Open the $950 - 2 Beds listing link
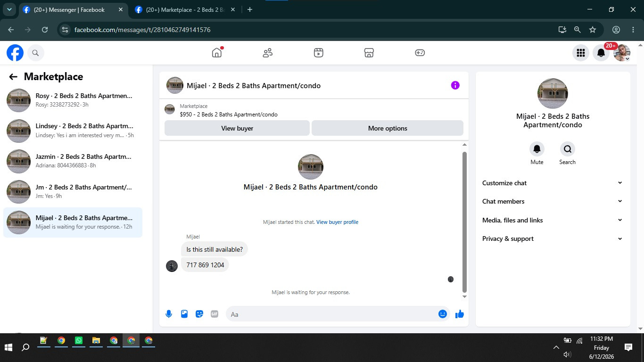The height and width of the screenshot is (362, 644). click(229, 115)
